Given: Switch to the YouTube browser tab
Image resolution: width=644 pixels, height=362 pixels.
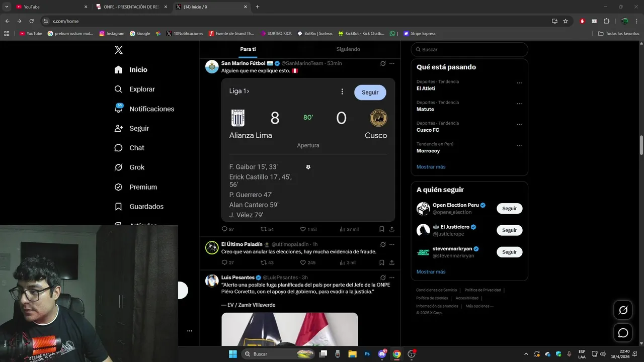Looking at the screenshot, I should point(50,7).
